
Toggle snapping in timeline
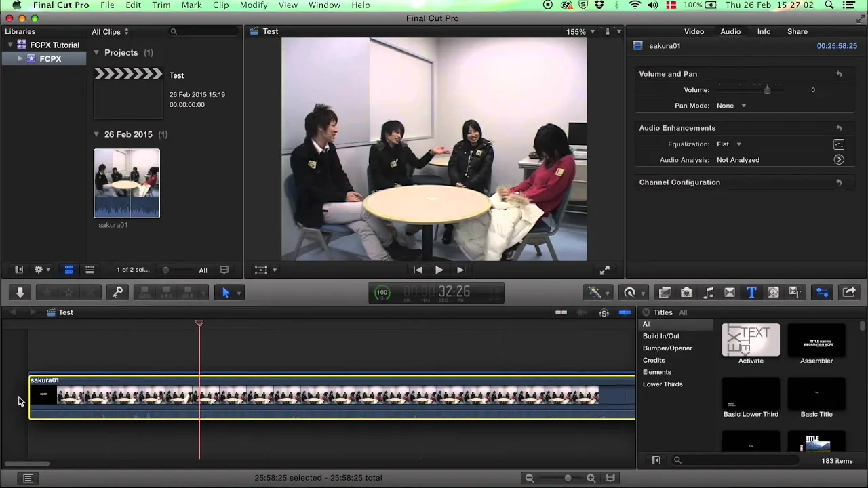point(625,312)
